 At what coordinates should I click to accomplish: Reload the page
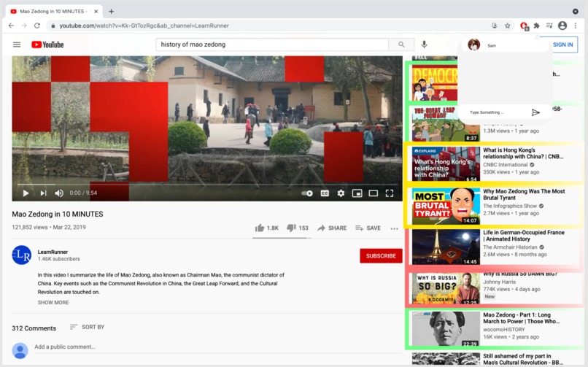[36, 26]
